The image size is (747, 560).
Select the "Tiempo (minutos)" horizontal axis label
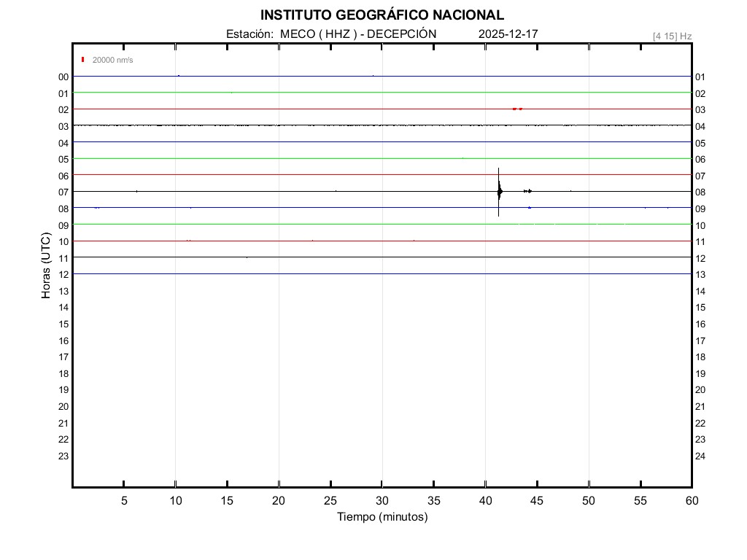(x=382, y=517)
